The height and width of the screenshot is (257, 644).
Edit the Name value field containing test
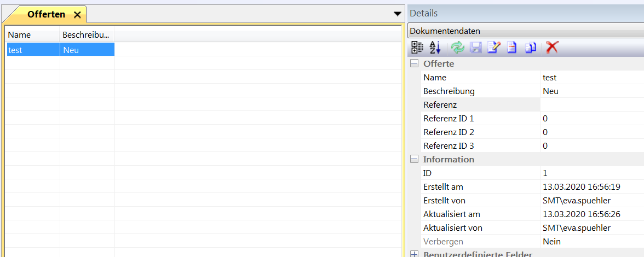coord(591,78)
